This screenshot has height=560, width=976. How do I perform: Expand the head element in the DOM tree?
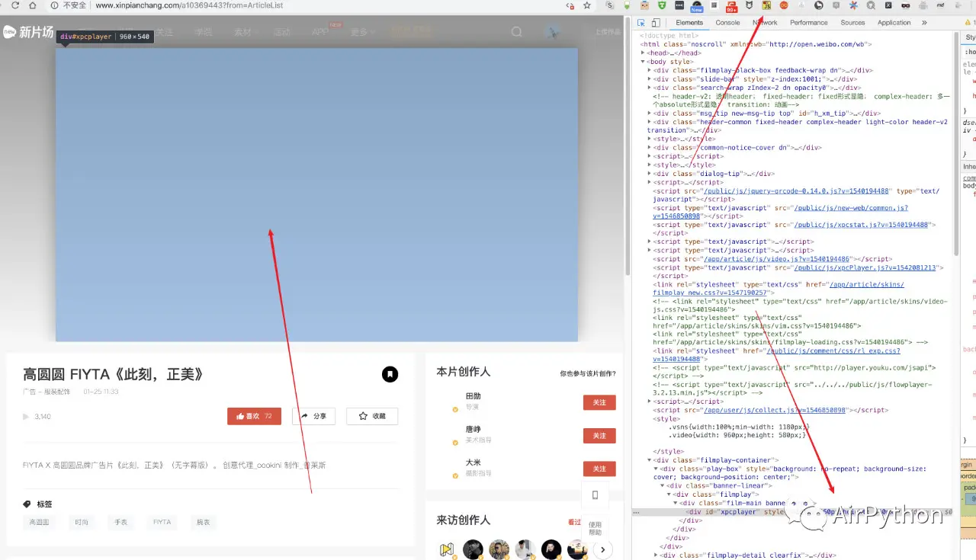(644, 53)
